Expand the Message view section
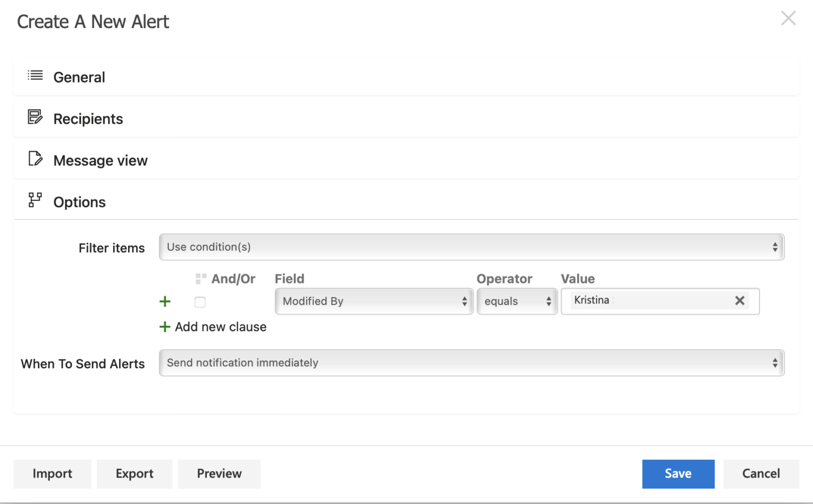 pyautogui.click(x=100, y=160)
